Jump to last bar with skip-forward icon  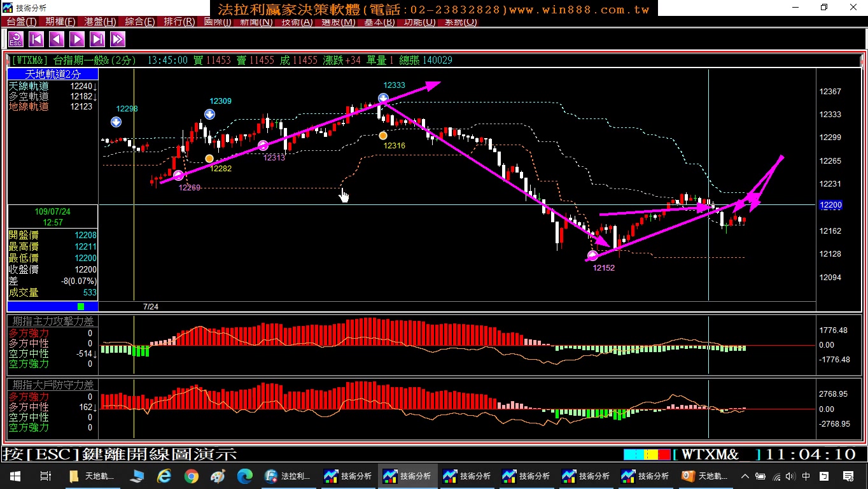[x=97, y=39]
